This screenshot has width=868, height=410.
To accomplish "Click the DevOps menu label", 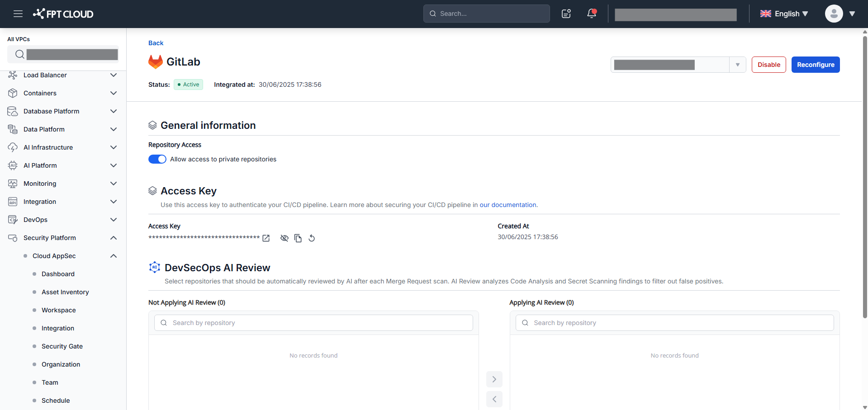I will [x=35, y=220].
